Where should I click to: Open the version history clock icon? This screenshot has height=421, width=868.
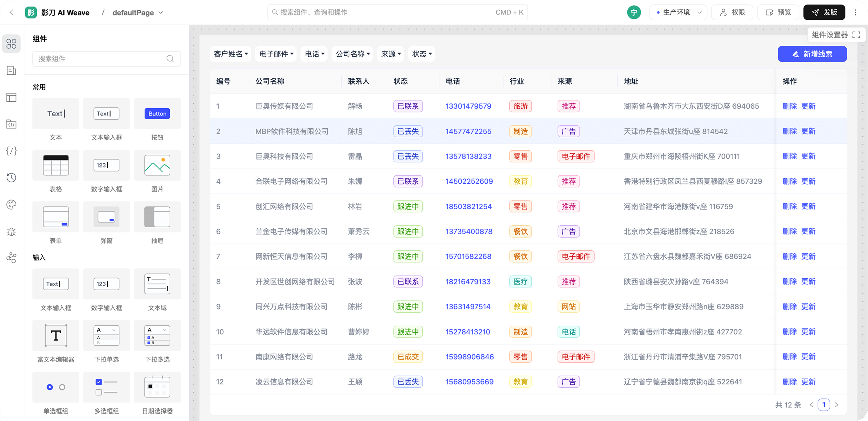[x=11, y=178]
